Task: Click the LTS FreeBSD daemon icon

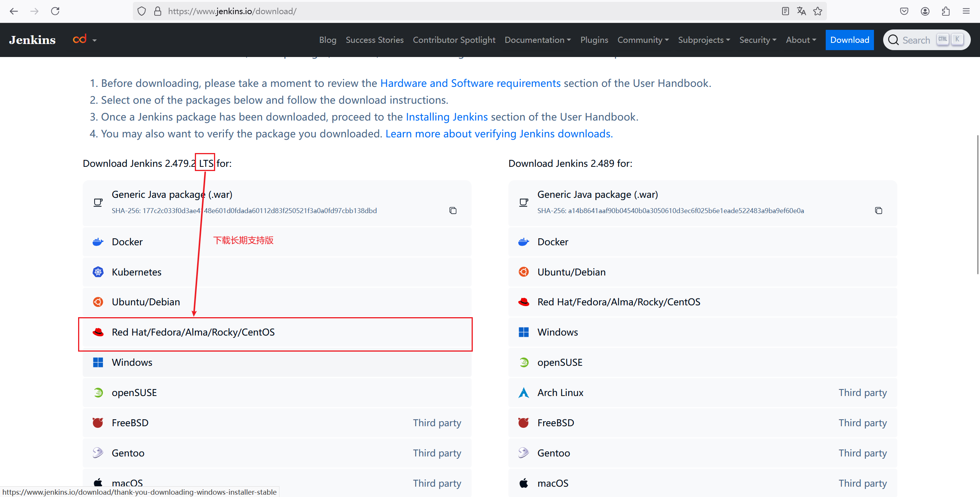Action: (x=98, y=423)
